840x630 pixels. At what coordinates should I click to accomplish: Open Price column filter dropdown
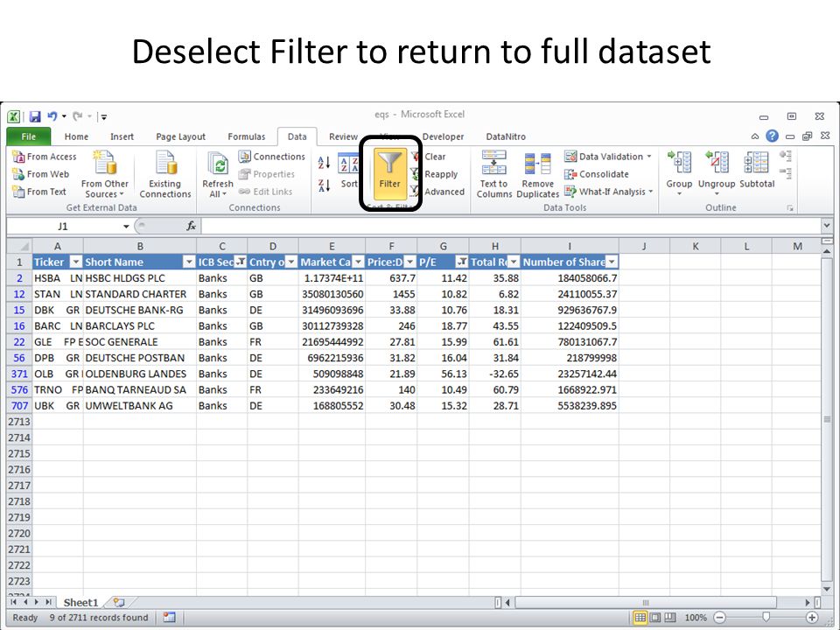pyautogui.click(x=409, y=262)
